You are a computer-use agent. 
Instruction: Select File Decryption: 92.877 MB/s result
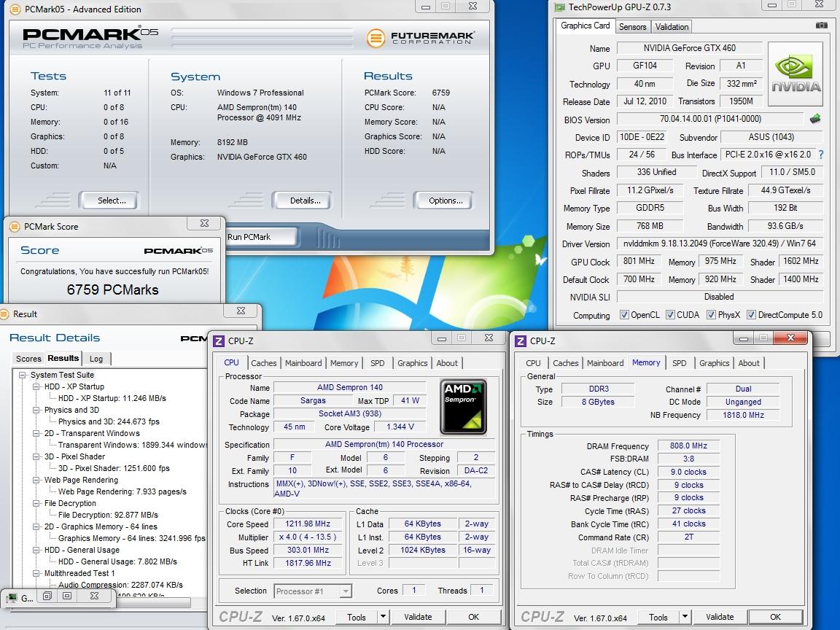tap(108, 515)
